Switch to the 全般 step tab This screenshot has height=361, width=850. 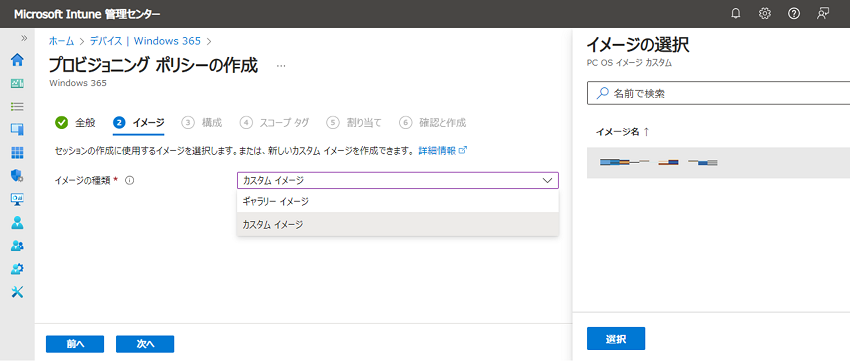coord(75,123)
